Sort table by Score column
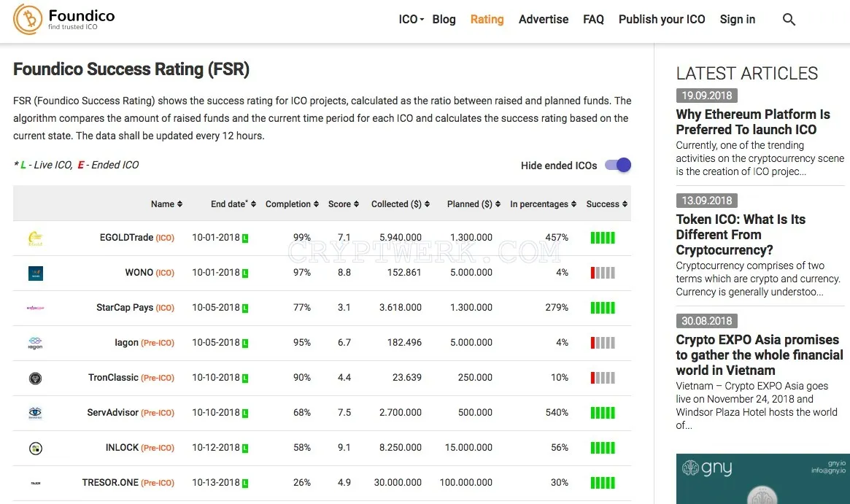The width and height of the screenshot is (850, 504). (344, 204)
